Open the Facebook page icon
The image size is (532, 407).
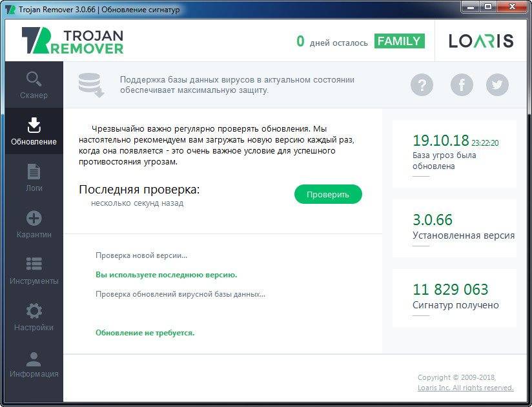(462, 84)
